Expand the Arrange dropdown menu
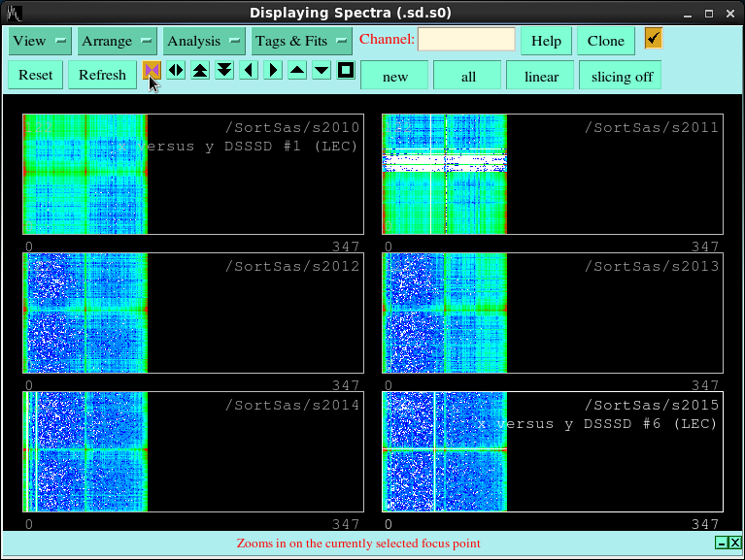This screenshot has height=560, width=745. pos(118,41)
